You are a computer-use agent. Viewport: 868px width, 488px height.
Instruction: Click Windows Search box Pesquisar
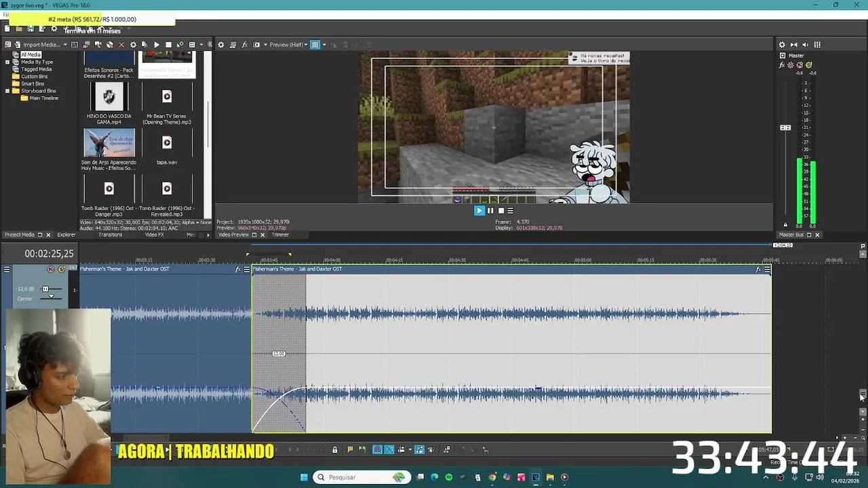(361, 477)
